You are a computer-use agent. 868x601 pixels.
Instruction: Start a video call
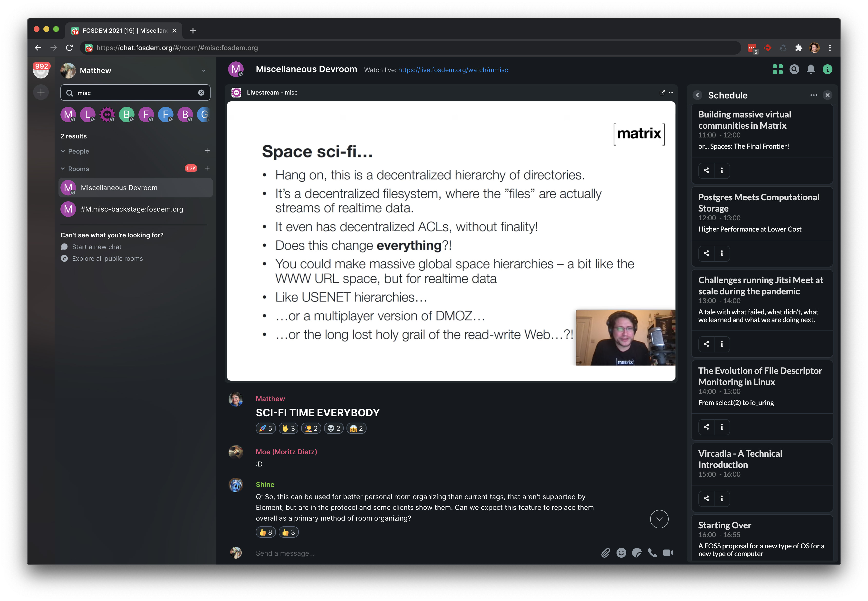[668, 553]
